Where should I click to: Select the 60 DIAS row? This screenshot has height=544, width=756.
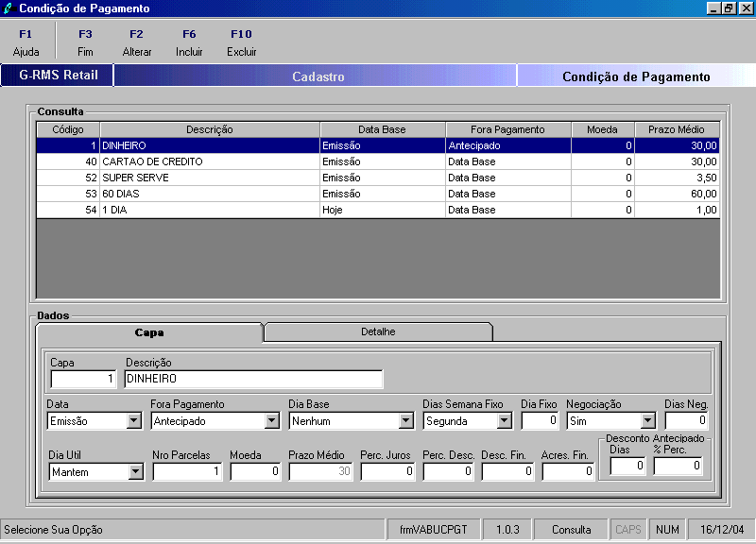tap(378, 194)
